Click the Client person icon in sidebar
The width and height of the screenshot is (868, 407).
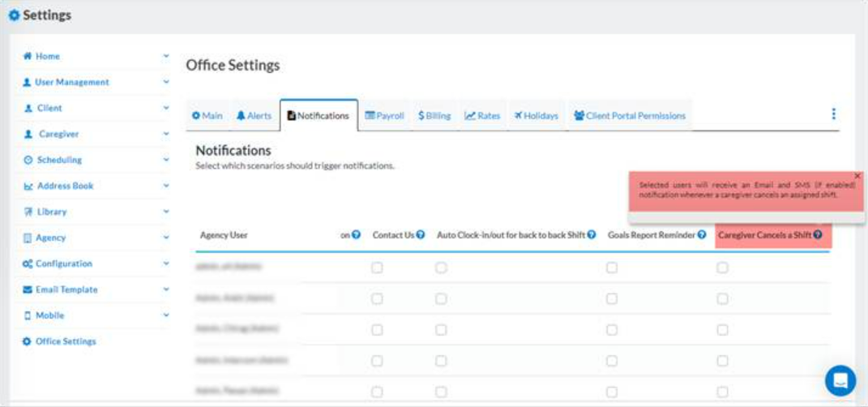click(x=28, y=109)
